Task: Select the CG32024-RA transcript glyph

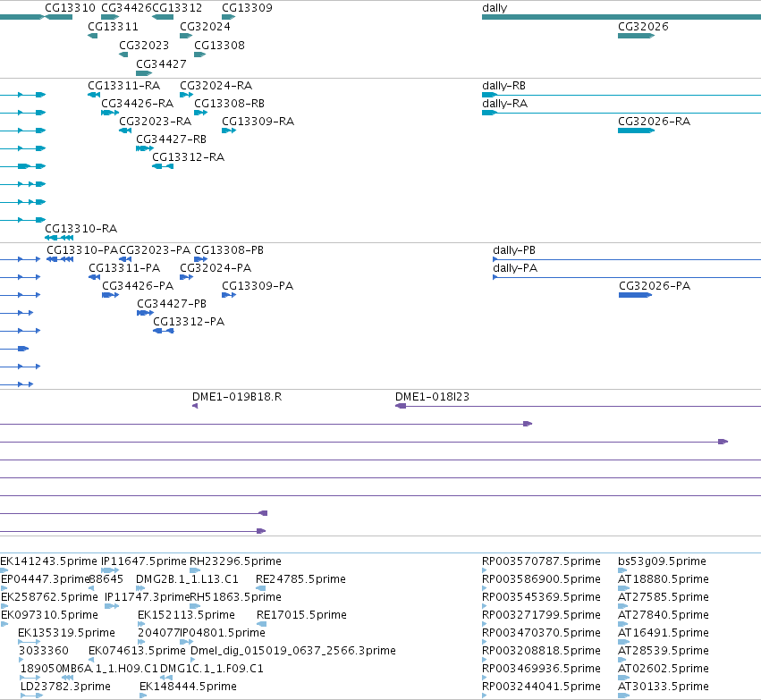Action: (x=186, y=95)
